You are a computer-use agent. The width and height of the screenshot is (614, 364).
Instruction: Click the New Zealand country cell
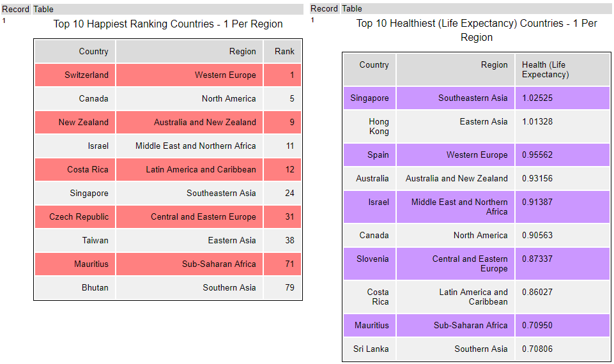coord(84,122)
